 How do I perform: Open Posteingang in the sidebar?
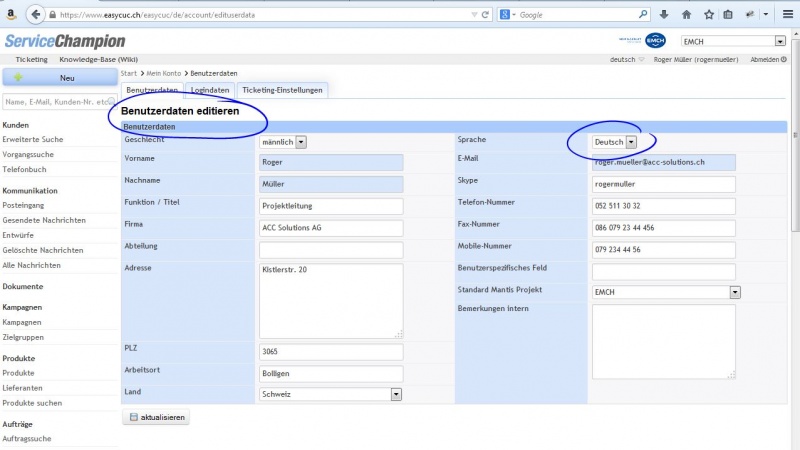click(x=23, y=205)
